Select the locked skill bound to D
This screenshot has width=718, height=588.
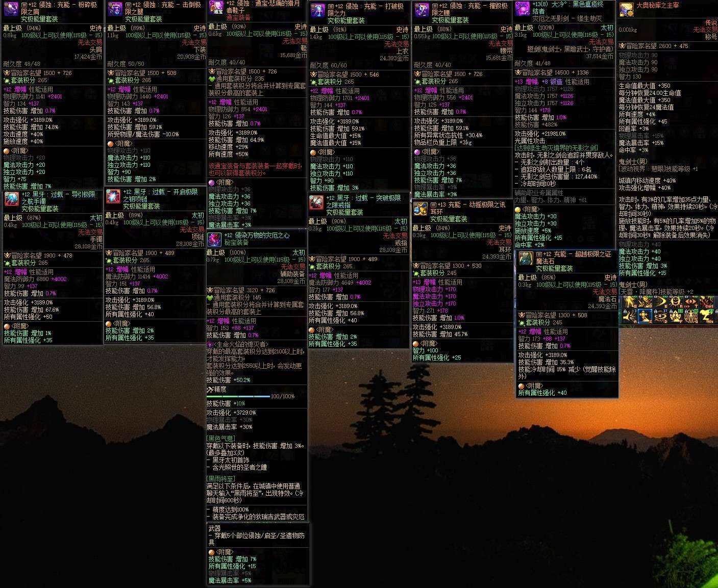point(661,316)
